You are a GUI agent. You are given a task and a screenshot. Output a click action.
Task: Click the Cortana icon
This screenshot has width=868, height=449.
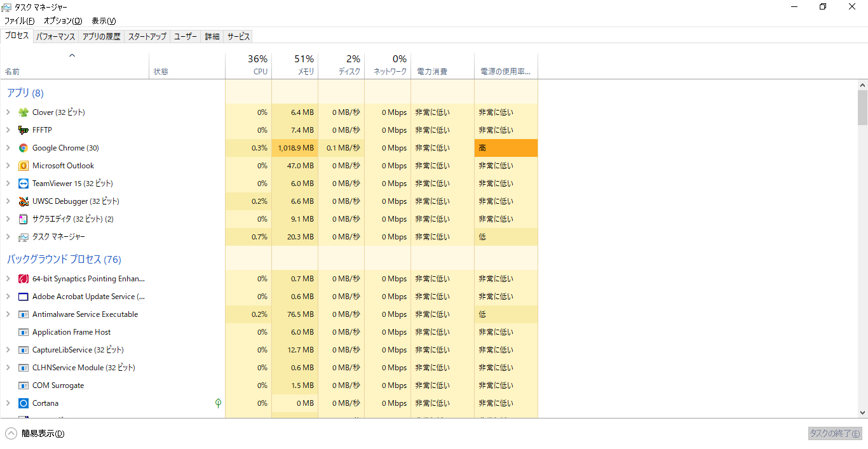point(24,403)
